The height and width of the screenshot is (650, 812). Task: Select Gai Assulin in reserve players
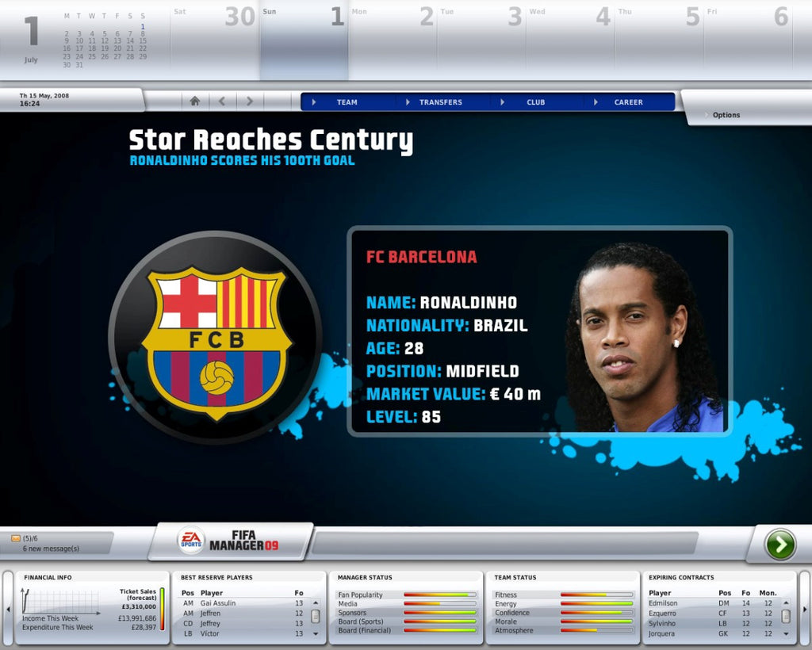218,603
